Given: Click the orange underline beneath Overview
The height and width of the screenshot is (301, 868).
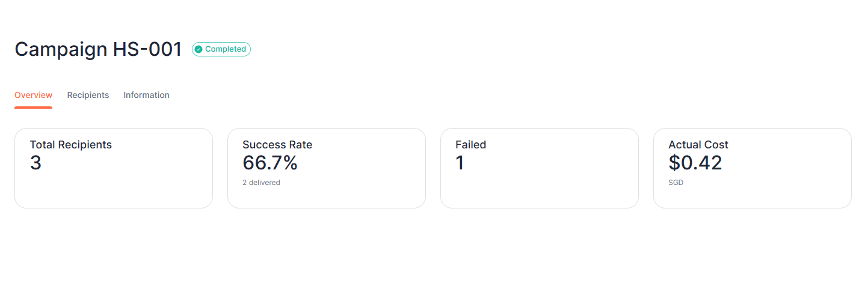Looking at the screenshot, I should pos(33,108).
